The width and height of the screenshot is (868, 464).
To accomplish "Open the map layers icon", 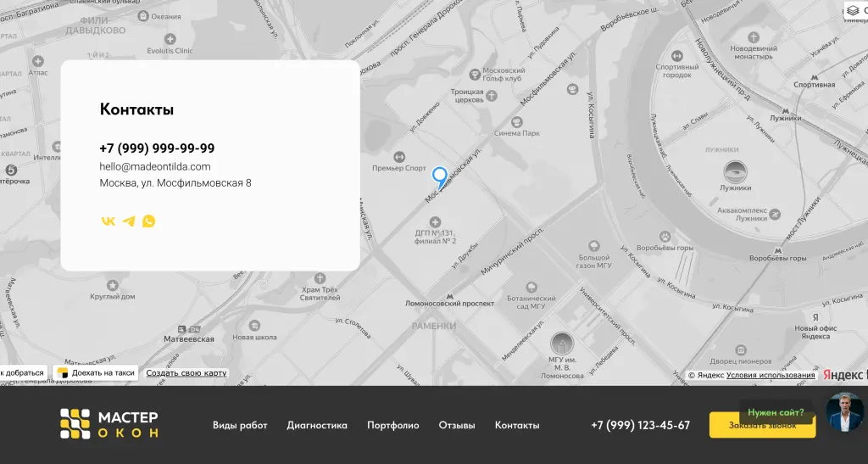I will click(x=853, y=10).
